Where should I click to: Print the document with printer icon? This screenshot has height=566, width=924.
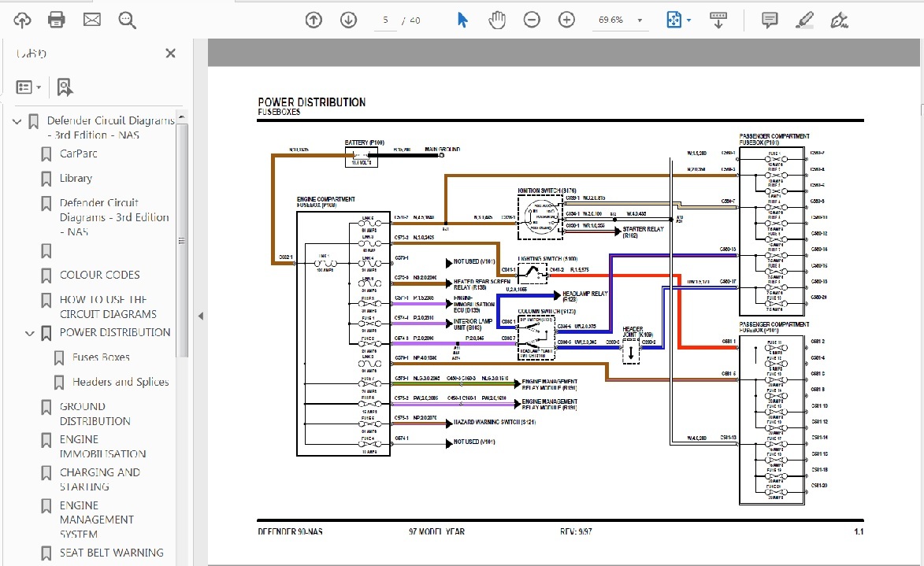(x=57, y=20)
